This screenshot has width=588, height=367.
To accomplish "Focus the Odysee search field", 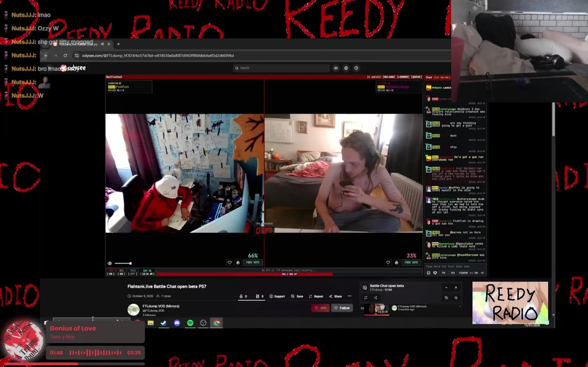I will point(281,68).
